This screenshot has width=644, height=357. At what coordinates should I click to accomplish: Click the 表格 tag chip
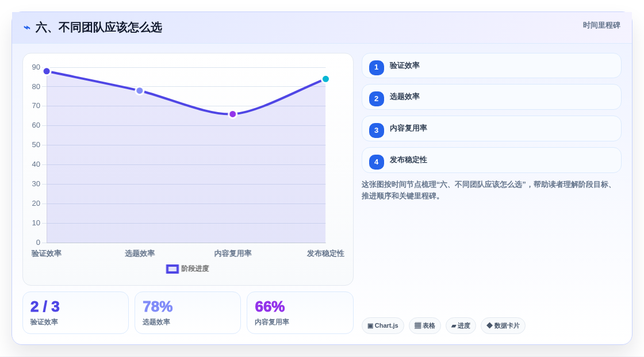[x=425, y=326]
